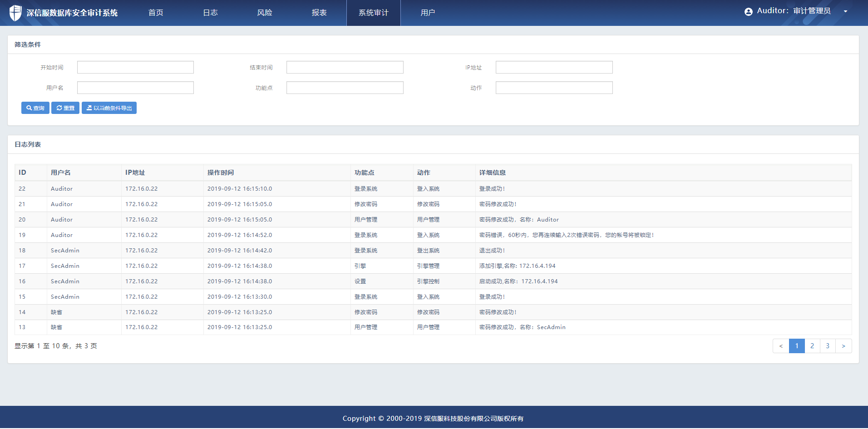The height and width of the screenshot is (429, 868).
Task: Click the 查询 search button
Action: 35,108
